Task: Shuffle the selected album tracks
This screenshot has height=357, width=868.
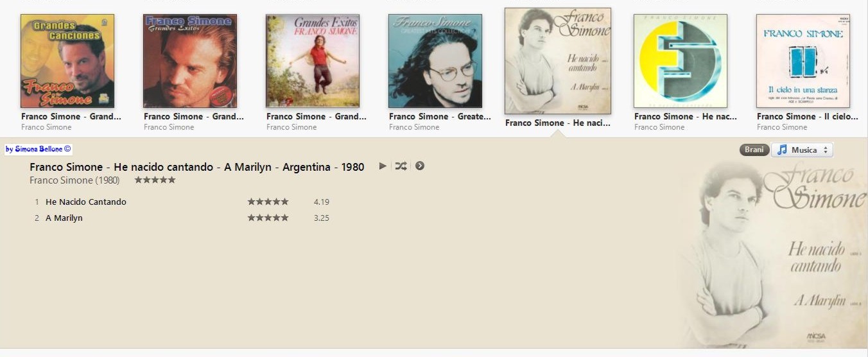Action: coord(401,166)
